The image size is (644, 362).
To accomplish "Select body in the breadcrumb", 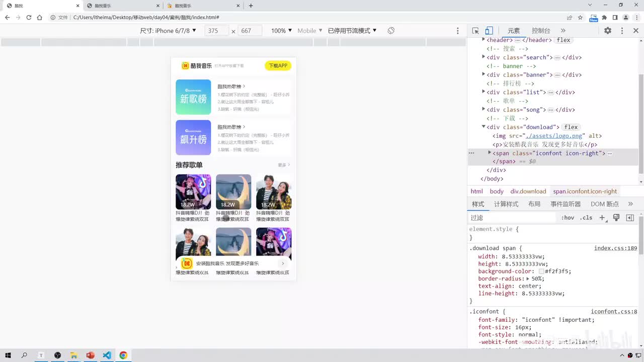I will (x=497, y=192).
